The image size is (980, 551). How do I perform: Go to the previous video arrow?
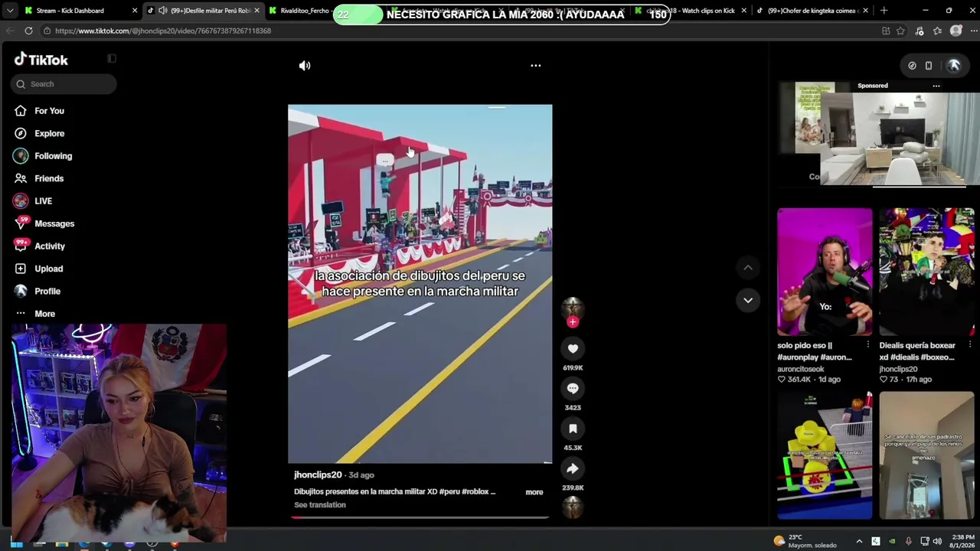point(748,267)
